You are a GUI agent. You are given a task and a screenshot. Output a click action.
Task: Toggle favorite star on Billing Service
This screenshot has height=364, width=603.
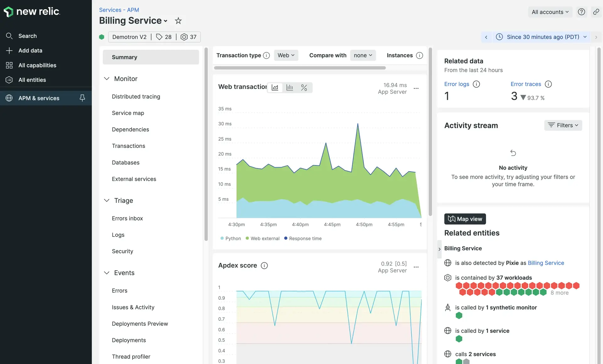click(x=178, y=20)
